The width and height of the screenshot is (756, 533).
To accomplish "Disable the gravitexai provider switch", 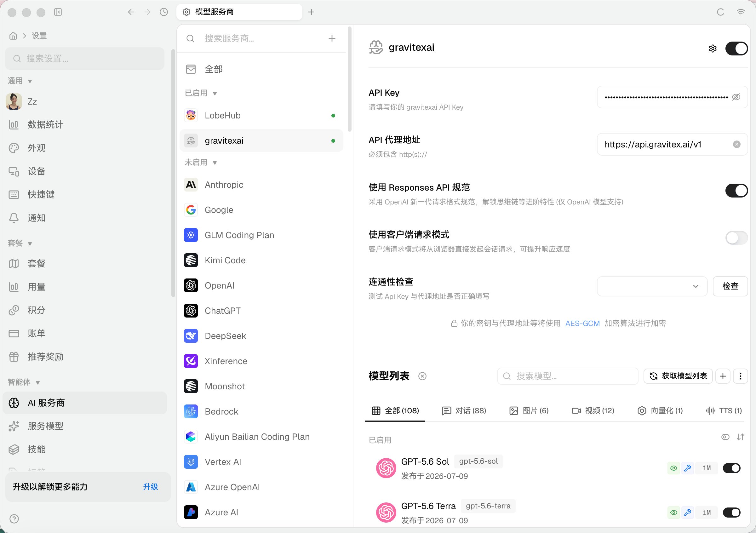I will tap(736, 49).
